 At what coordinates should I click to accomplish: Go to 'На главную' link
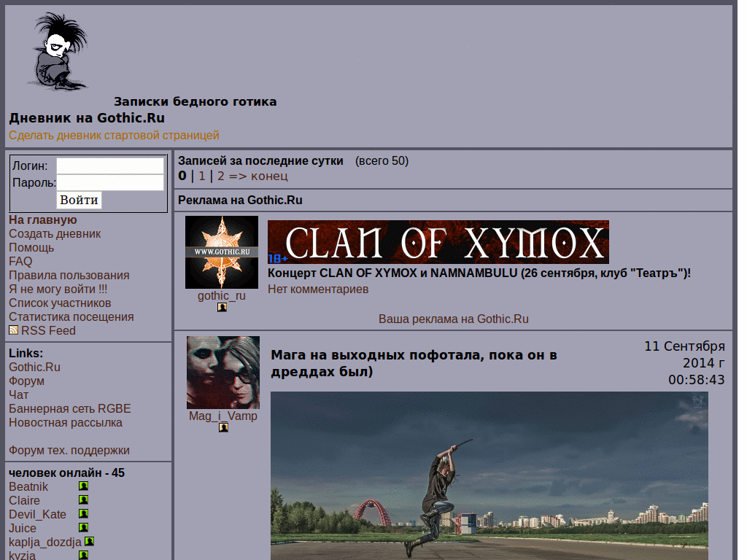(x=43, y=220)
